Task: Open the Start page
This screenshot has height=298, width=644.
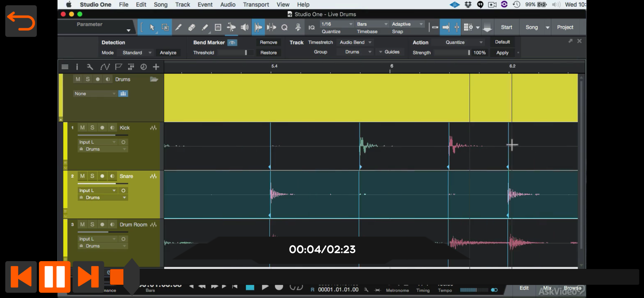Action: click(x=506, y=27)
